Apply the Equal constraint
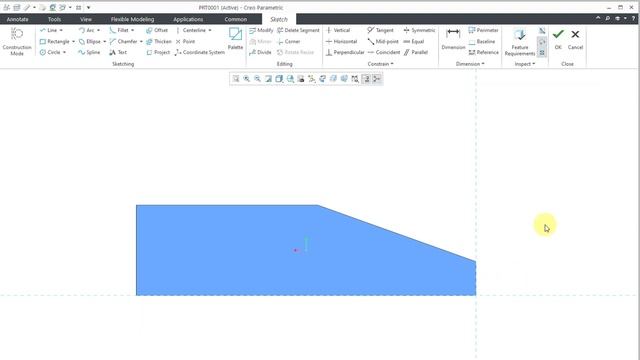Viewport: 640px width, 360px height. [414, 42]
